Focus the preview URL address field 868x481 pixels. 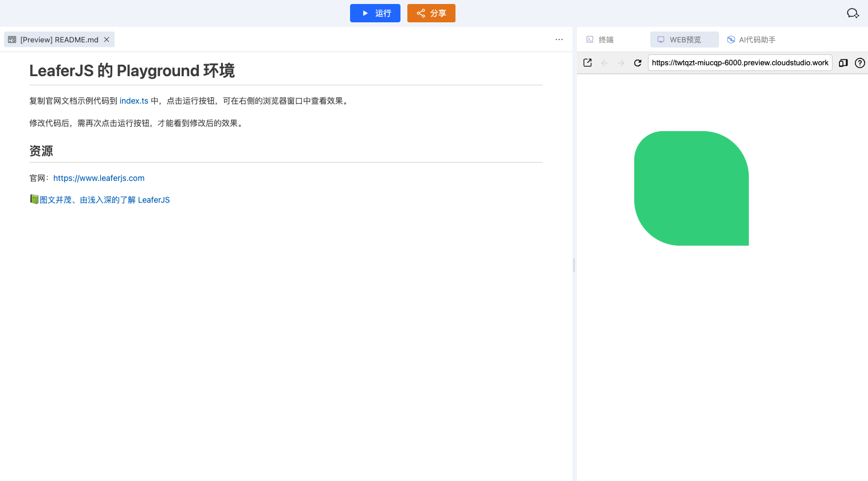click(740, 63)
